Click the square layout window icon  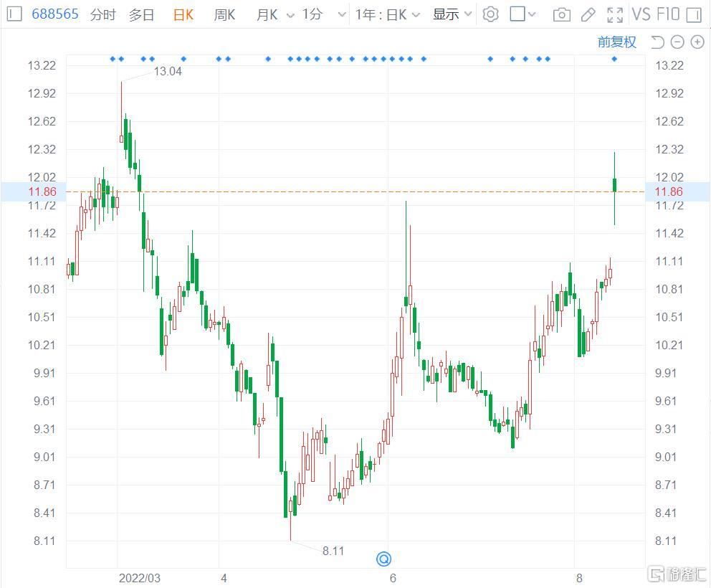[517, 14]
